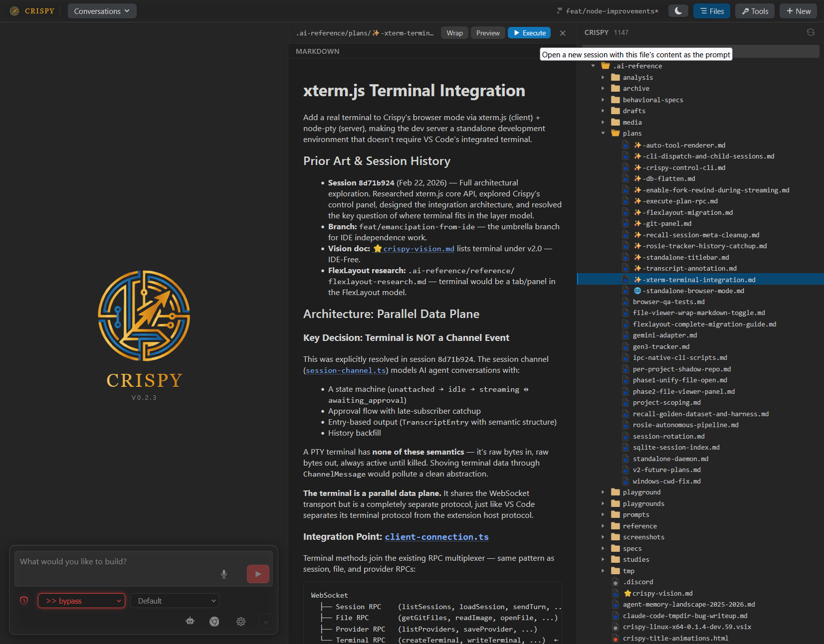824x644 pixels.
Task: Click the microphone icon for voice input
Action: [x=223, y=574]
